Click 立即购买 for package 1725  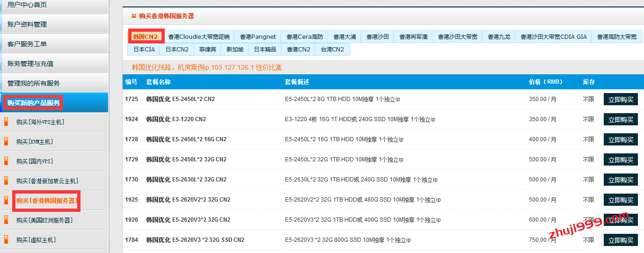[x=621, y=100]
